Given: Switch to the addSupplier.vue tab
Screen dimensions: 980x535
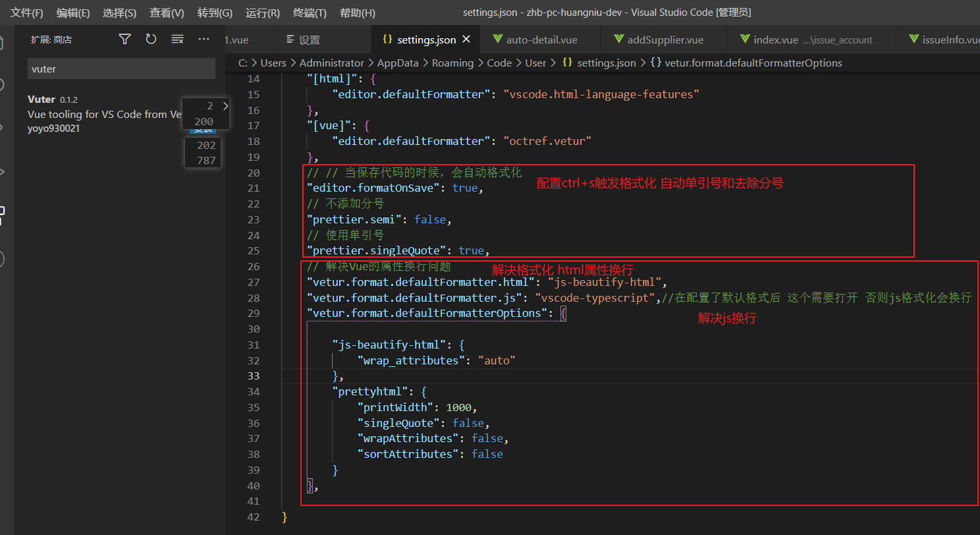Looking at the screenshot, I should click(x=664, y=40).
